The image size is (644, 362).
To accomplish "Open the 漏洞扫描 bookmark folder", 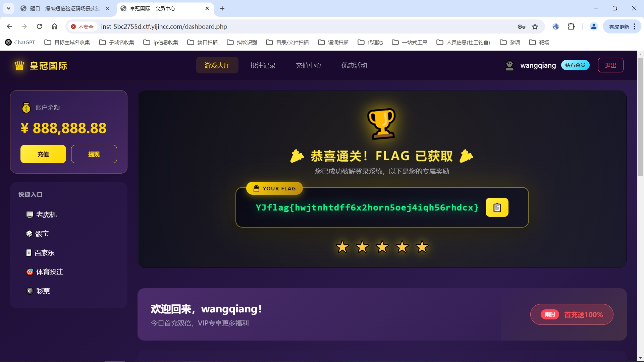I will coord(333,42).
